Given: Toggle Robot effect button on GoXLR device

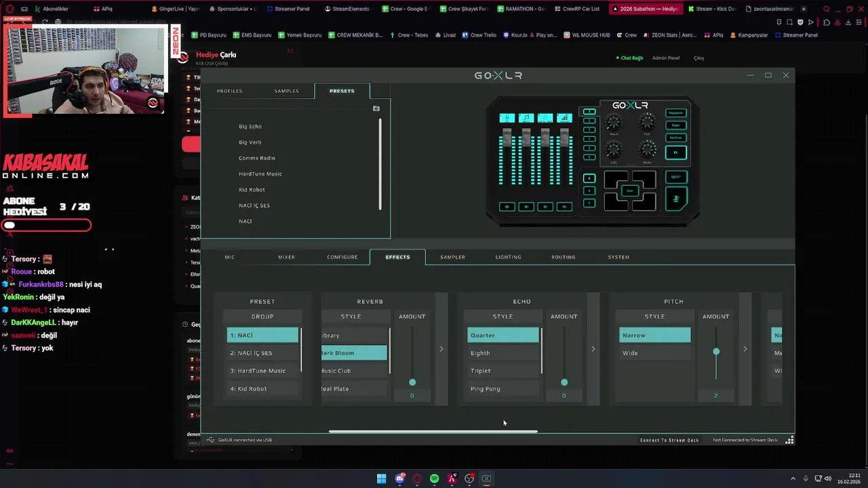Looking at the screenshot, I should (676, 125).
